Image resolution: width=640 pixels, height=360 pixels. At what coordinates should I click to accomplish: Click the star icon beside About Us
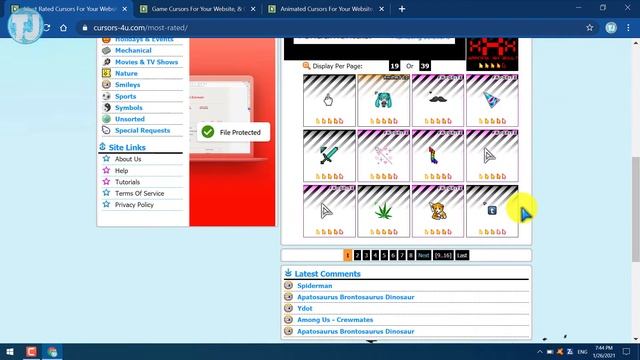coord(107,159)
